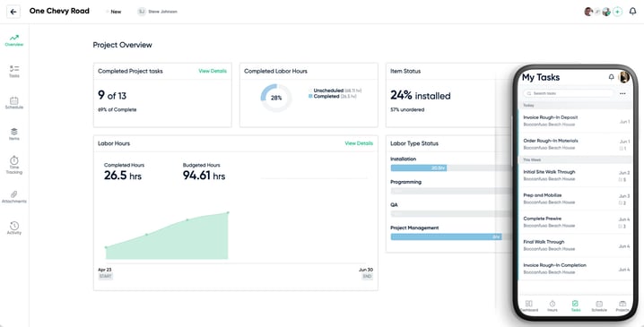Click the Project Management progress bar
The height and width of the screenshot is (327, 644).
tap(452, 237)
